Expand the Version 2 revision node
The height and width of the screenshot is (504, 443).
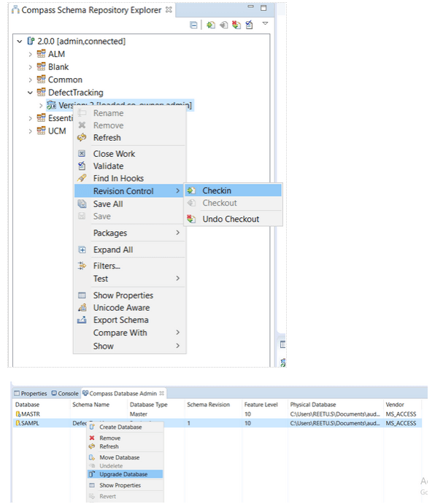coord(41,106)
